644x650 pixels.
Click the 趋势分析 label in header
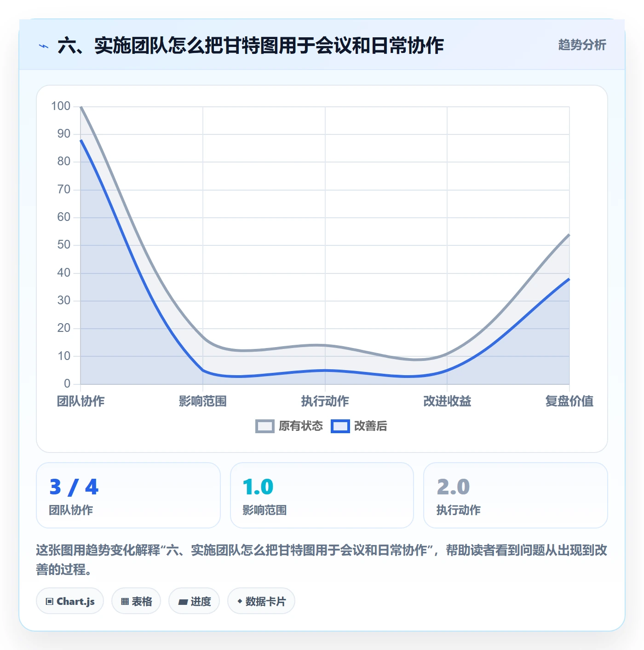pos(582,45)
